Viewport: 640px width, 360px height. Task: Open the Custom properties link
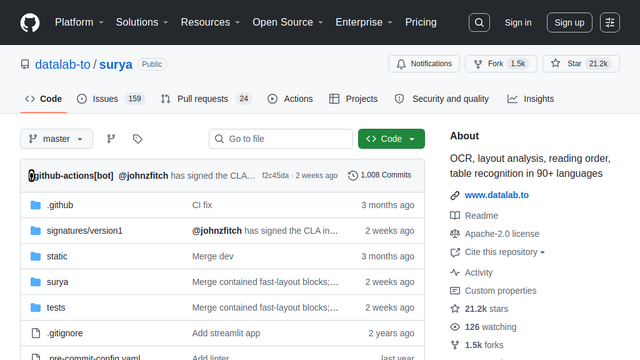tap(500, 291)
